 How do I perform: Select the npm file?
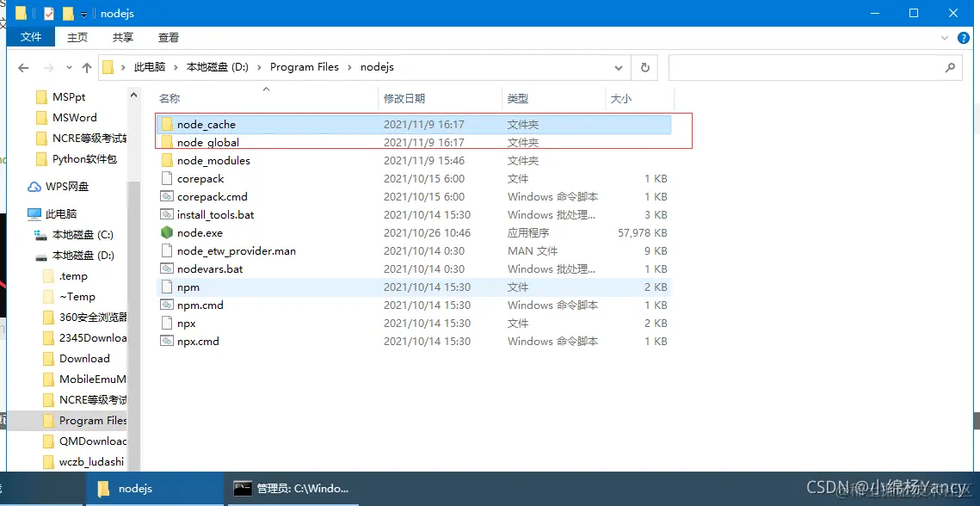pyautogui.click(x=413, y=287)
